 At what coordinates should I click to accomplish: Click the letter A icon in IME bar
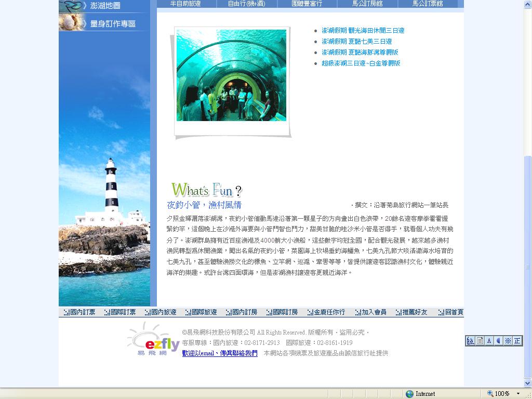[489, 341]
